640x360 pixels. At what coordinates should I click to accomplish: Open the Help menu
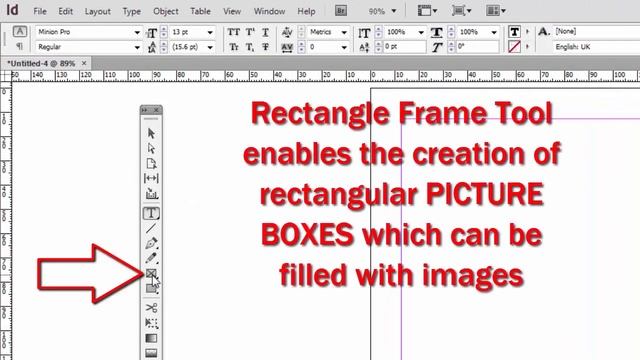[x=306, y=11]
